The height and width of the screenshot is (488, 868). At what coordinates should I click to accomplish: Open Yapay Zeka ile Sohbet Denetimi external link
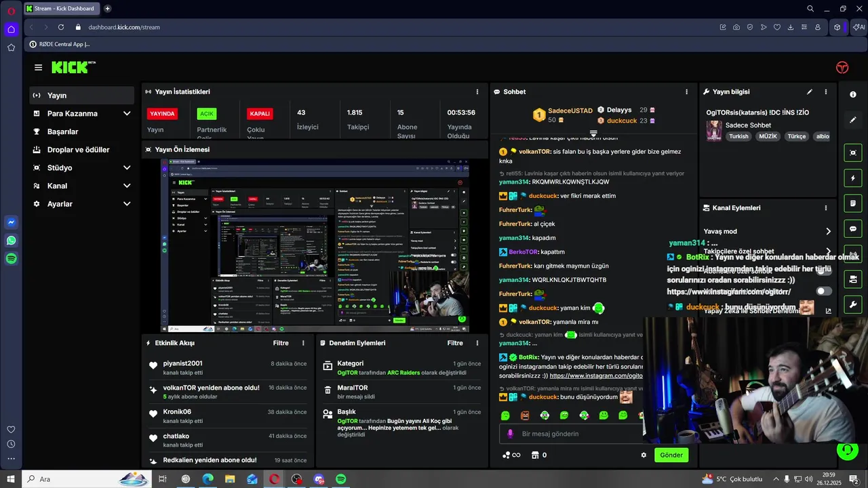[x=828, y=311]
